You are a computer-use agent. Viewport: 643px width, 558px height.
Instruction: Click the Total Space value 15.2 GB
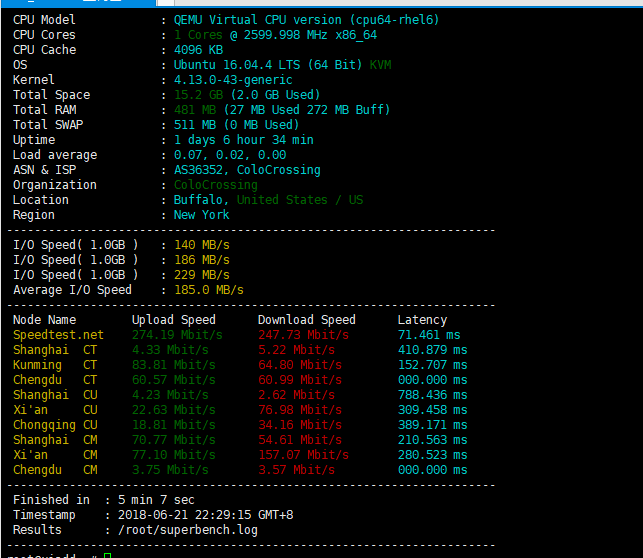198,95
